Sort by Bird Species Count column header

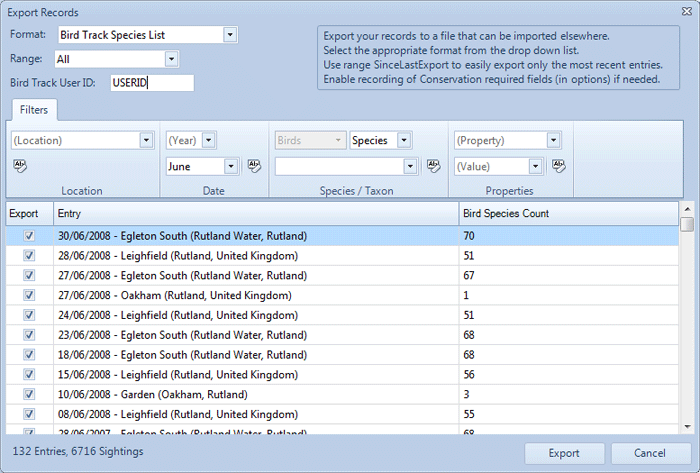pos(569,213)
